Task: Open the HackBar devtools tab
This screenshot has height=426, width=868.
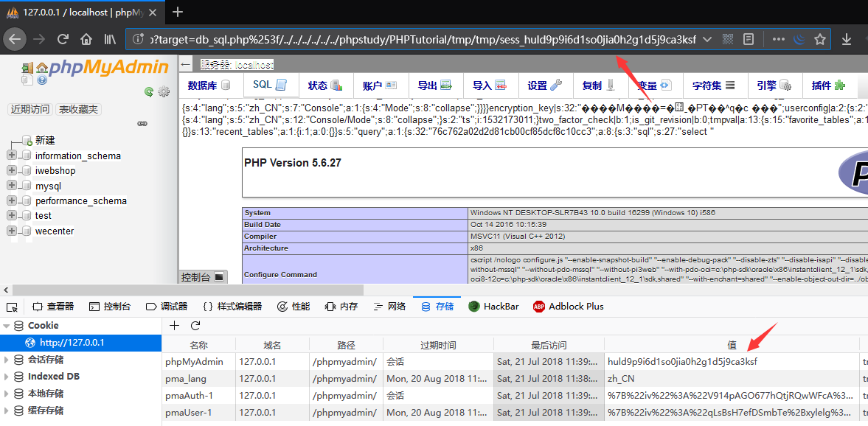Action: tap(494, 307)
